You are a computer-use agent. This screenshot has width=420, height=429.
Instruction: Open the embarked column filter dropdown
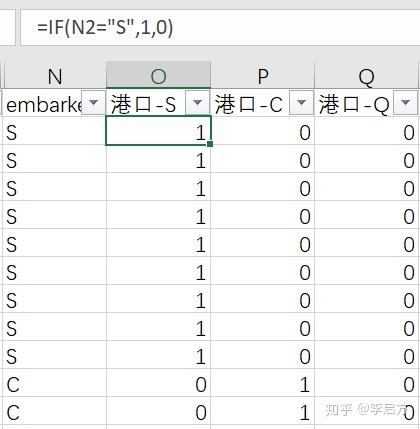point(94,103)
